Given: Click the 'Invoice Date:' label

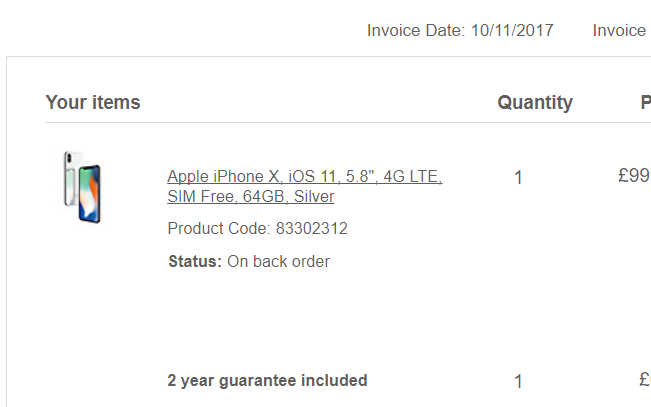Looking at the screenshot, I should click(414, 30).
